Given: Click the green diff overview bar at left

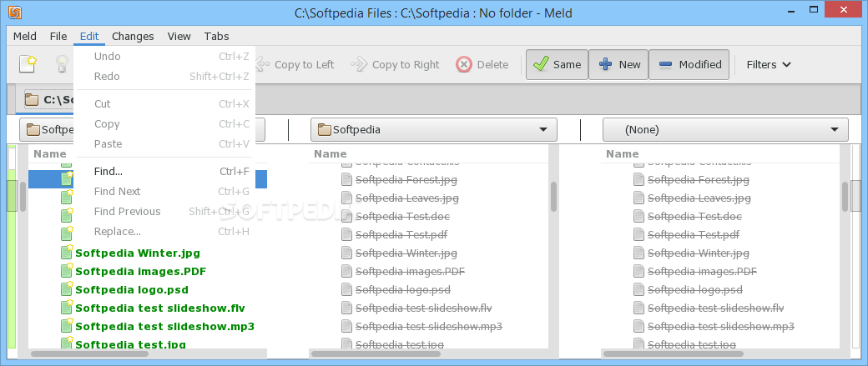Looking at the screenshot, I should pyautogui.click(x=13, y=246).
